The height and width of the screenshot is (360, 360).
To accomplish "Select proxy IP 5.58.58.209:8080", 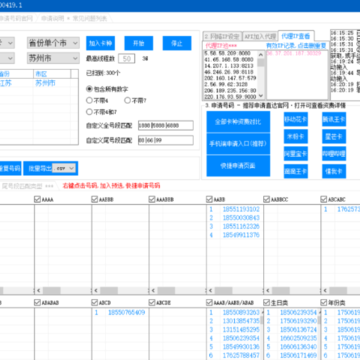I will pos(228,53).
